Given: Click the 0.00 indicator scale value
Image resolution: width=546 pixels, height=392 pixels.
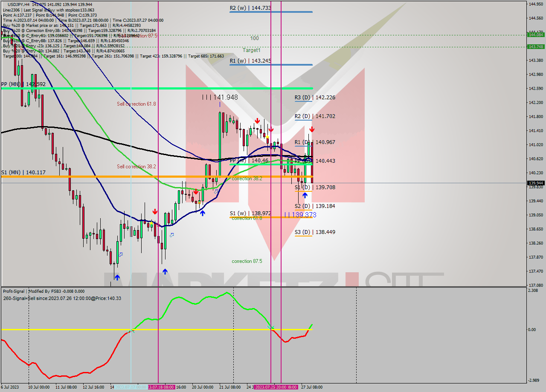Looking at the screenshot, I should 532,330.
